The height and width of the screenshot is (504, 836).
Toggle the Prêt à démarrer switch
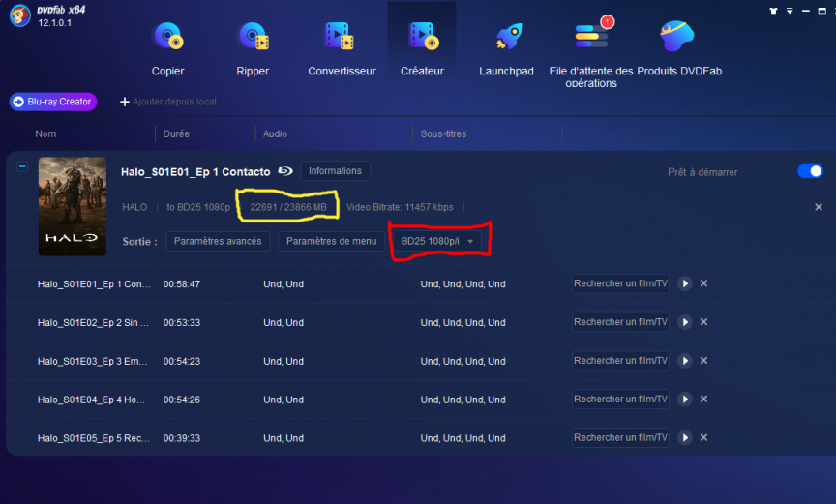coord(810,171)
